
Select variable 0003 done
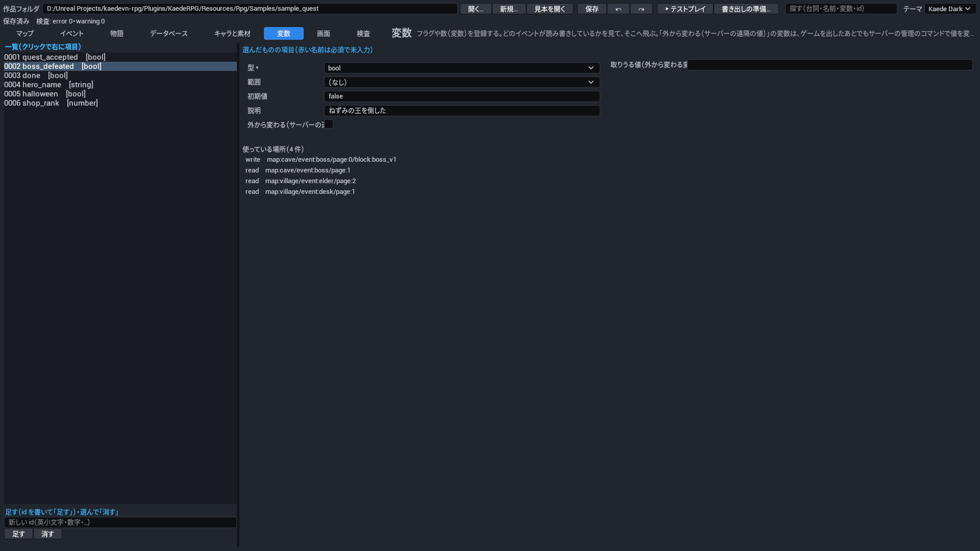coord(120,76)
